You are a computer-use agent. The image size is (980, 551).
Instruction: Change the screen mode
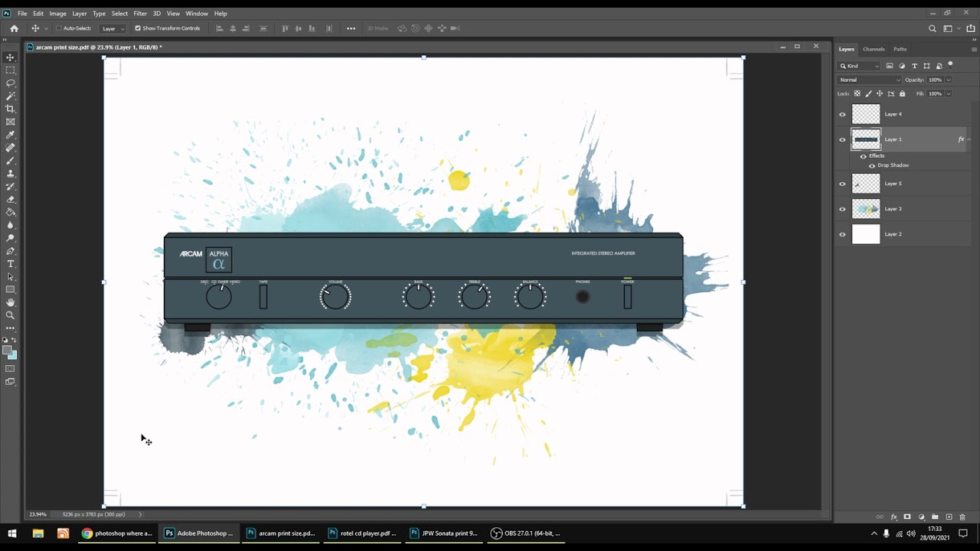coord(10,382)
